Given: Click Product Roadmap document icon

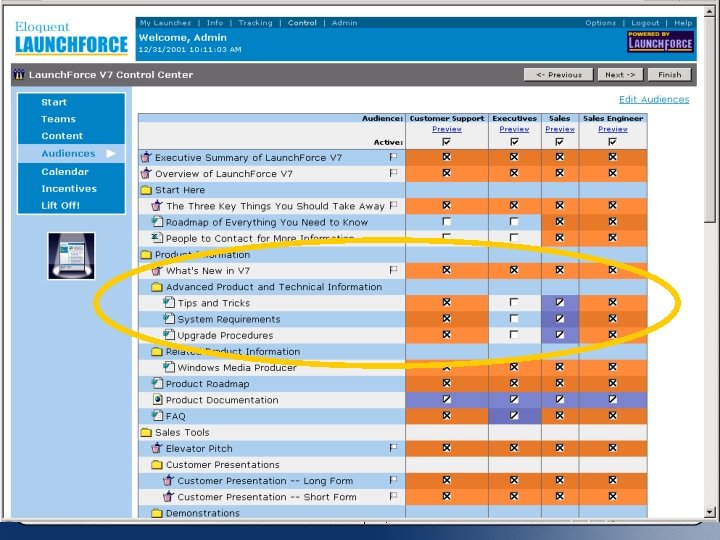Looking at the screenshot, I should tap(157, 383).
